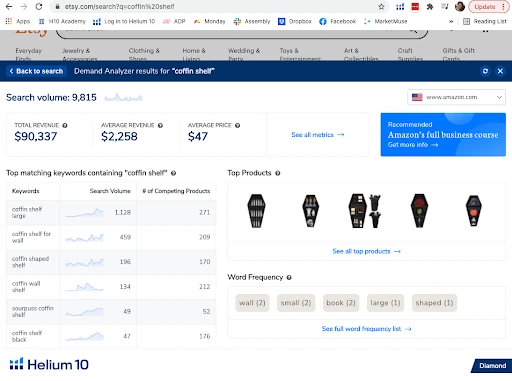Open See full word frequency list
Image resolution: width=512 pixels, height=381 pixels.
[x=366, y=329]
